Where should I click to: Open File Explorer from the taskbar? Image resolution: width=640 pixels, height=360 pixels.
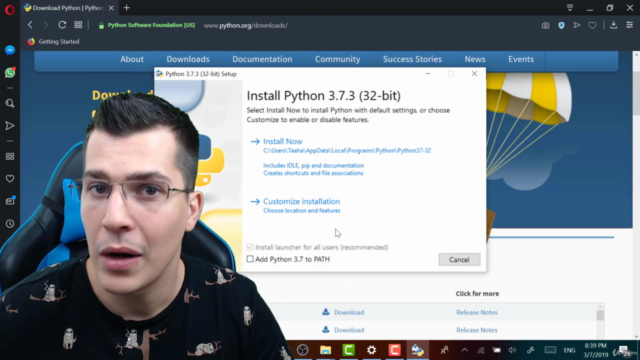pyautogui.click(x=325, y=350)
